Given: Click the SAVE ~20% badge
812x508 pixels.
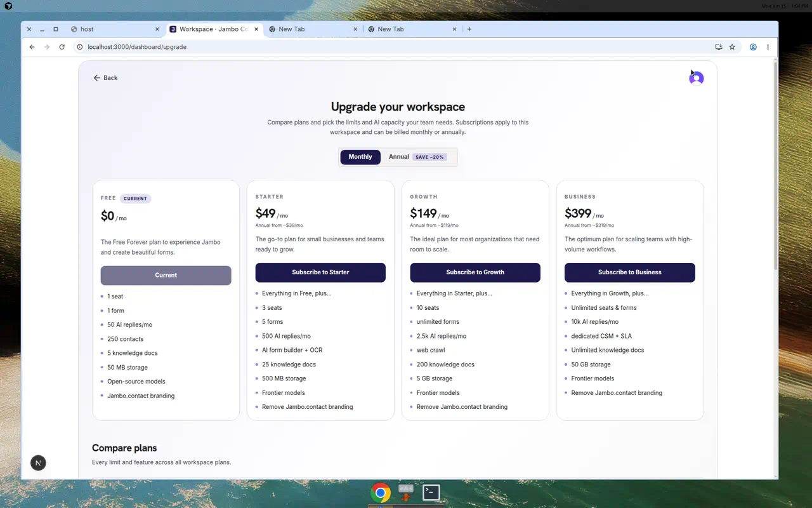Looking at the screenshot, I should pos(430,157).
